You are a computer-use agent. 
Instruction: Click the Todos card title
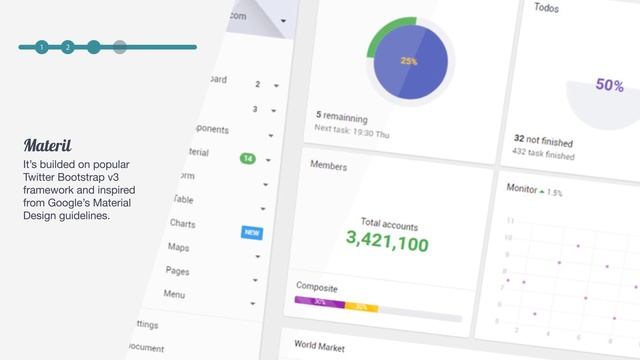tap(546, 7)
